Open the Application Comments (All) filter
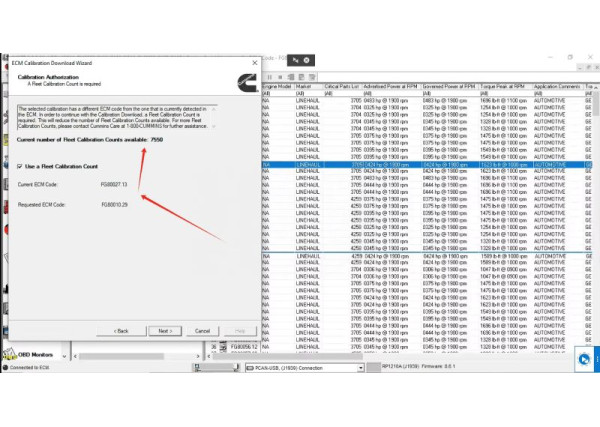The image size is (600, 427). click(558, 94)
